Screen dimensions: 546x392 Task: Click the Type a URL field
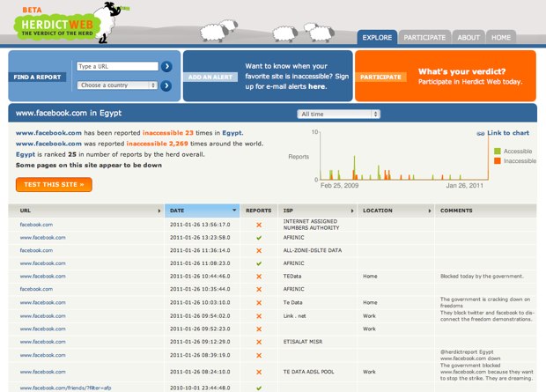coord(116,66)
